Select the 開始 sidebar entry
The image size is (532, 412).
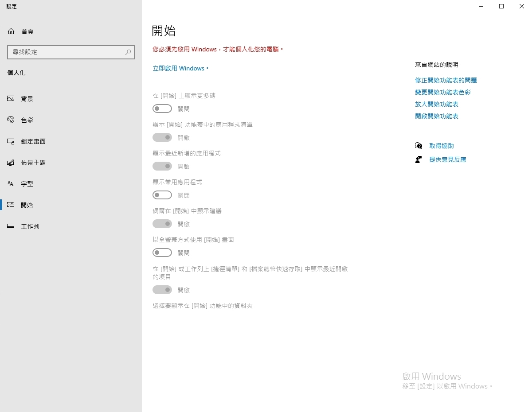pos(71,205)
